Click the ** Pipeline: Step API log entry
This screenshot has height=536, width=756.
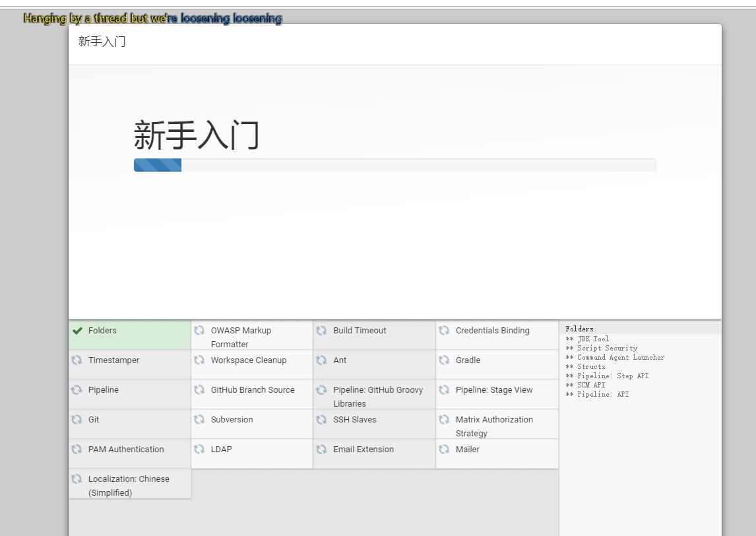pyautogui.click(x=607, y=376)
